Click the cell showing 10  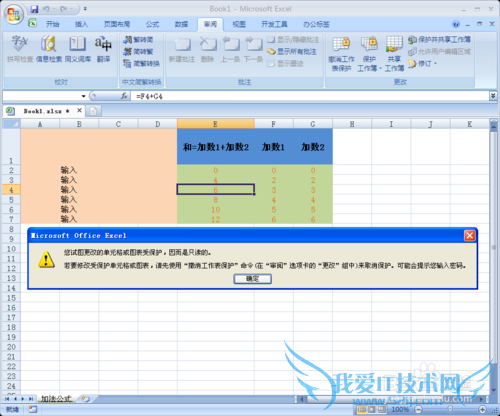point(216,210)
